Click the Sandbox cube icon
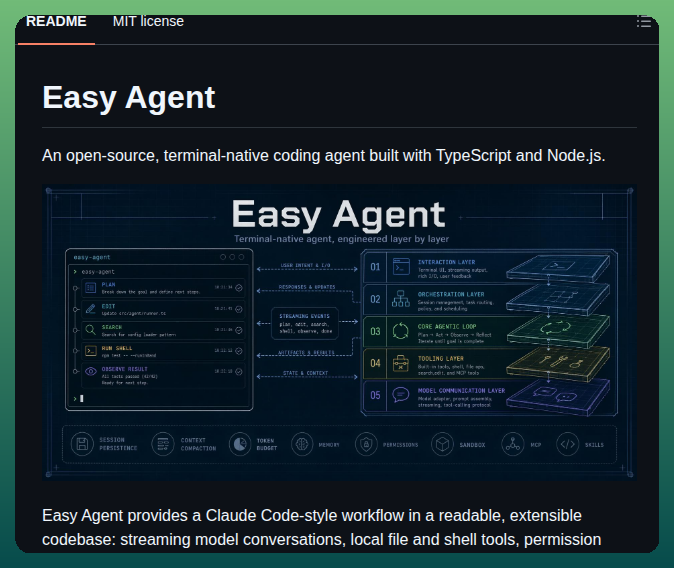The image size is (674, 568). click(442, 444)
